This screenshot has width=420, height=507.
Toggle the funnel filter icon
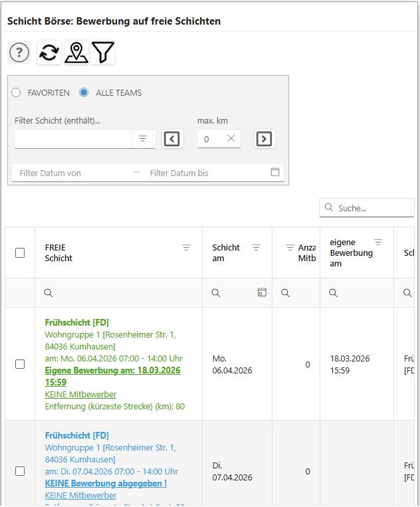coord(103,52)
